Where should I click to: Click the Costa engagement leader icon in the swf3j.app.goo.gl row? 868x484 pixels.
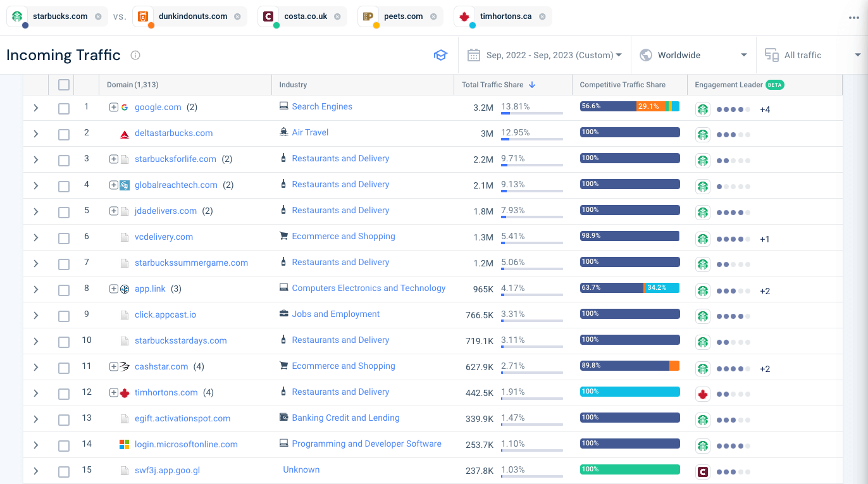point(702,472)
